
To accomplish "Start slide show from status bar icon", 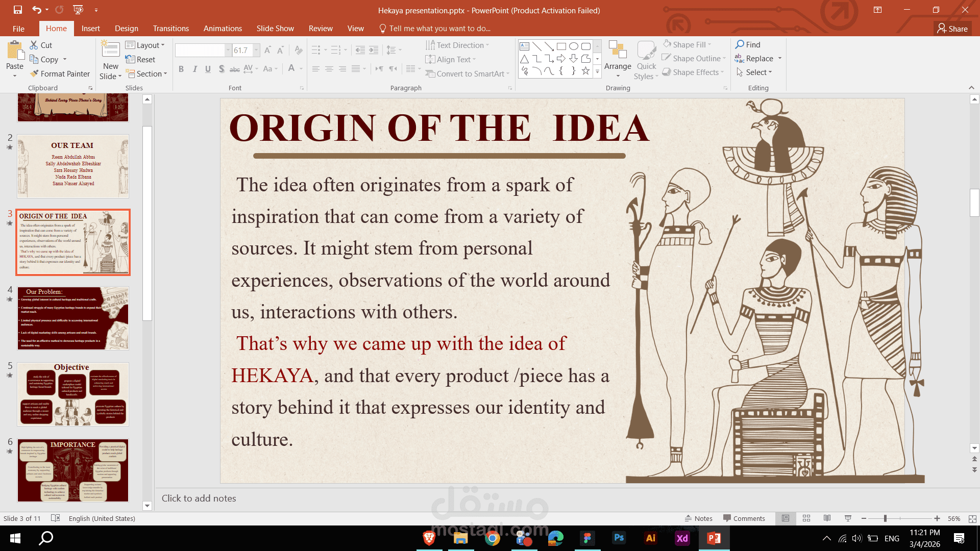I will pos(848,518).
